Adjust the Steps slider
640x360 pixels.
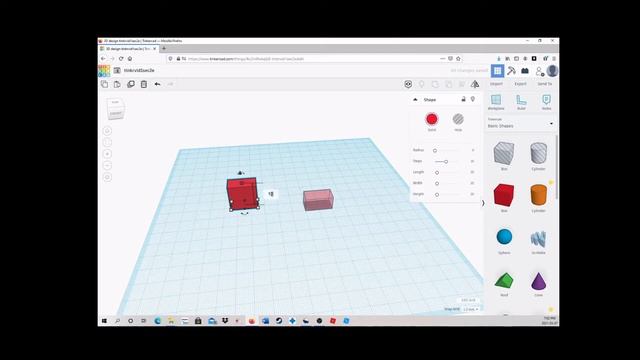click(446, 162)
